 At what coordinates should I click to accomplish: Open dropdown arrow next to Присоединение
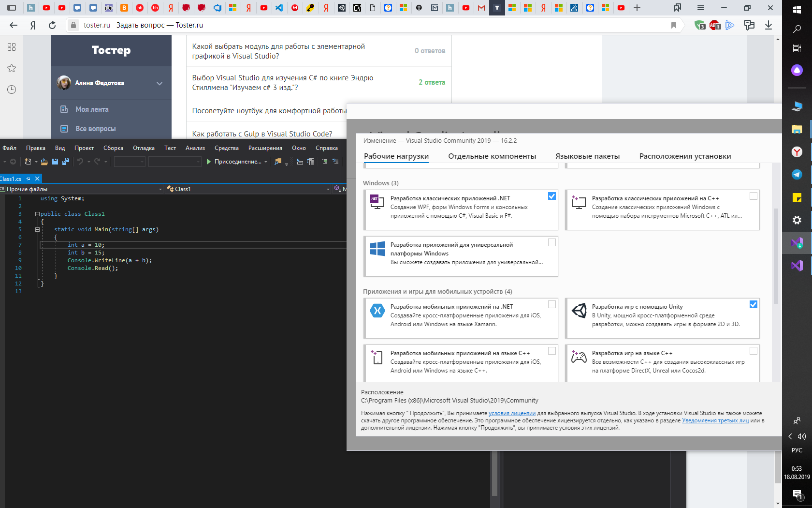coord(266,162)
